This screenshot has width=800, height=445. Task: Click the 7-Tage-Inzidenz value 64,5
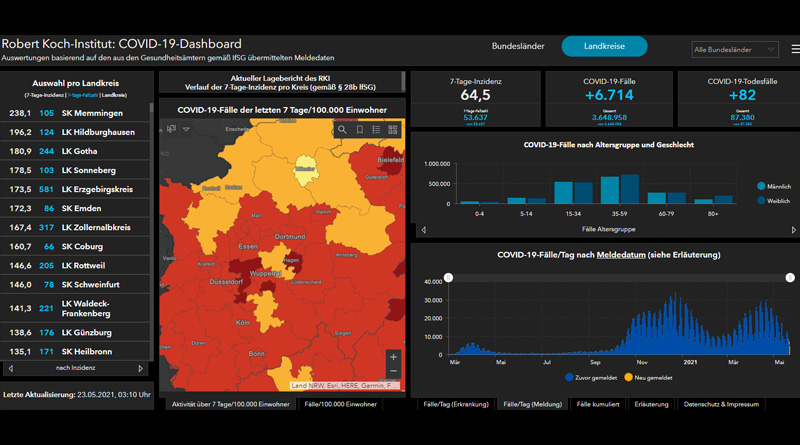[x=475, y=95]
